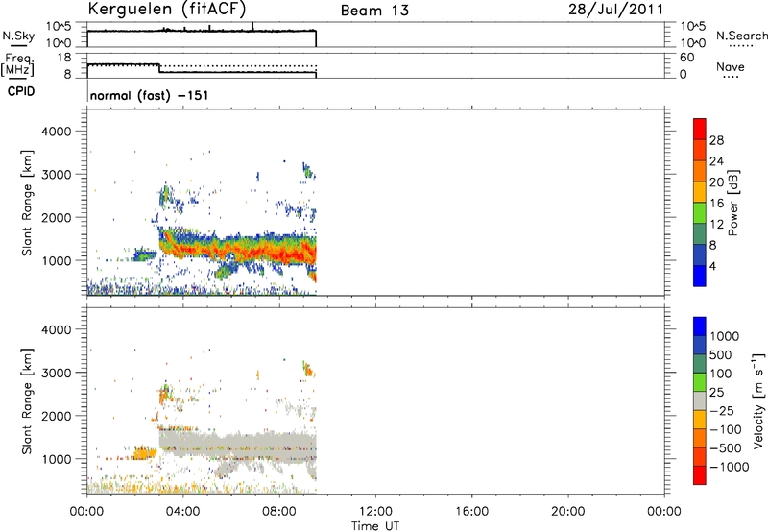
Task: Click the blue bottom segment of the power colorbar
Action: [700, 276]
